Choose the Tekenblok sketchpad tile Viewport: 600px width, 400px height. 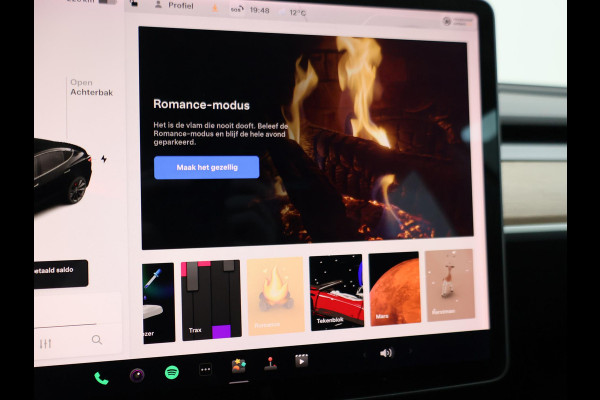click(x=335, y=290)
